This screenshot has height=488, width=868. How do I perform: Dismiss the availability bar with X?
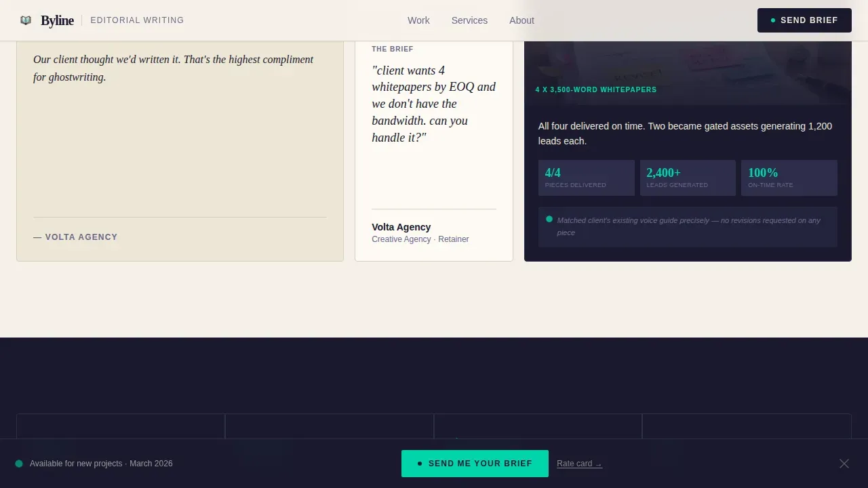(x=844, y=464)
